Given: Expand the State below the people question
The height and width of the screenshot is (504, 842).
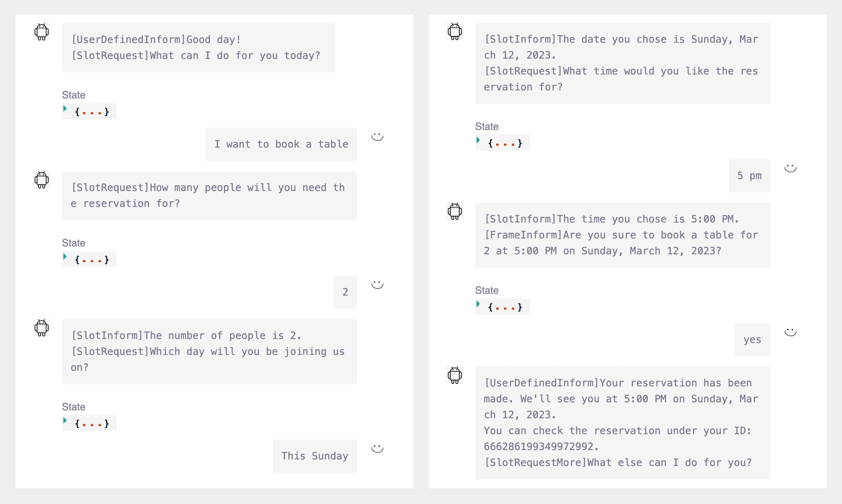Looking at the screenshot, I should 89,259.
